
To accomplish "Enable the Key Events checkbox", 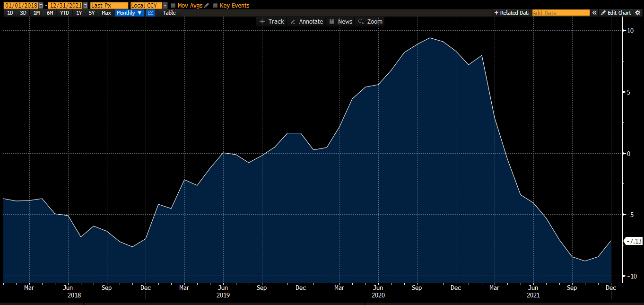I will click(x=216, y=6).
